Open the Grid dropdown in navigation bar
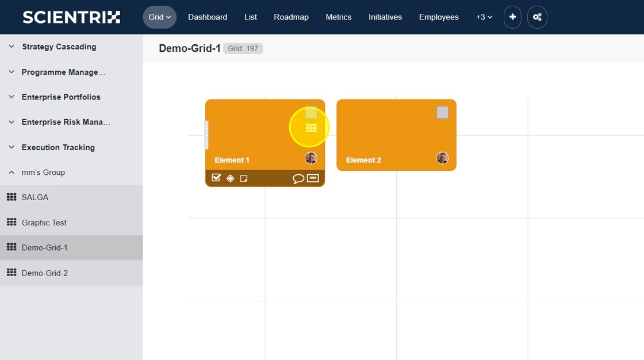This screenshot has height=360, width=644. click(x=159, y=17)
